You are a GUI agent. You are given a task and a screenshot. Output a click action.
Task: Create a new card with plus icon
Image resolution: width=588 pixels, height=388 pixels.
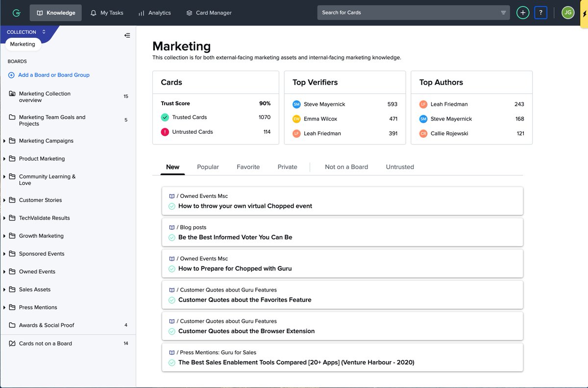click(523, 13)
